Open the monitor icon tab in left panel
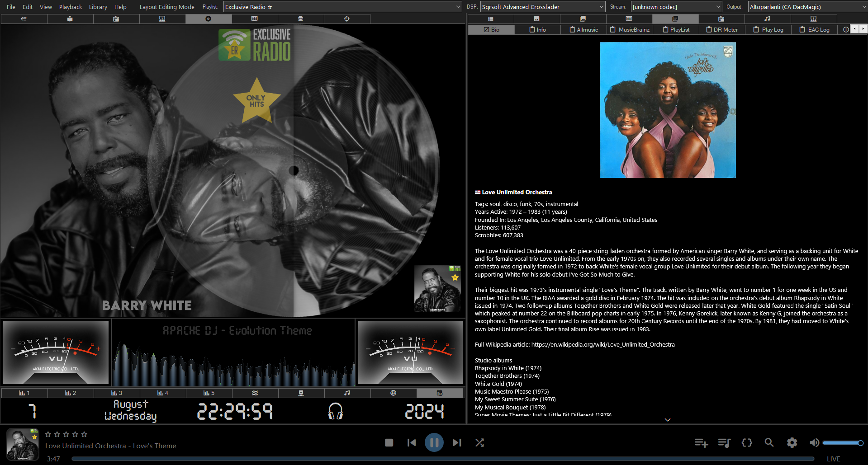The image size is (868, 465). click(x=254, y=19)
